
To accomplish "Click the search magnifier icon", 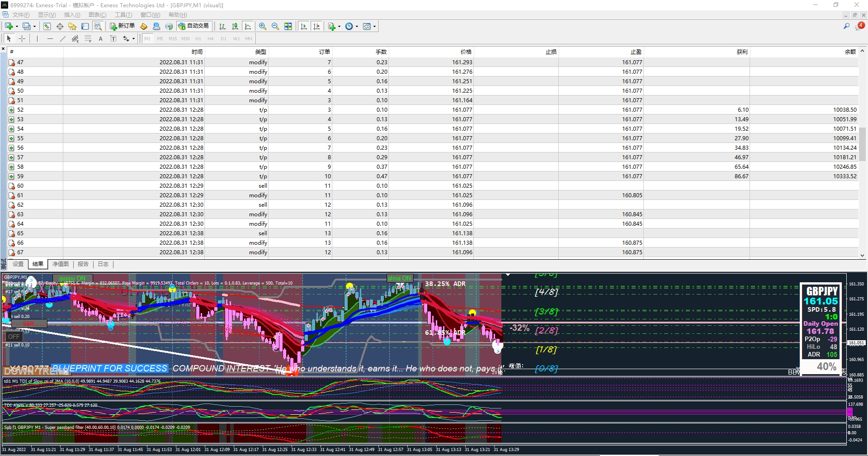I will (x=846, y=26).
